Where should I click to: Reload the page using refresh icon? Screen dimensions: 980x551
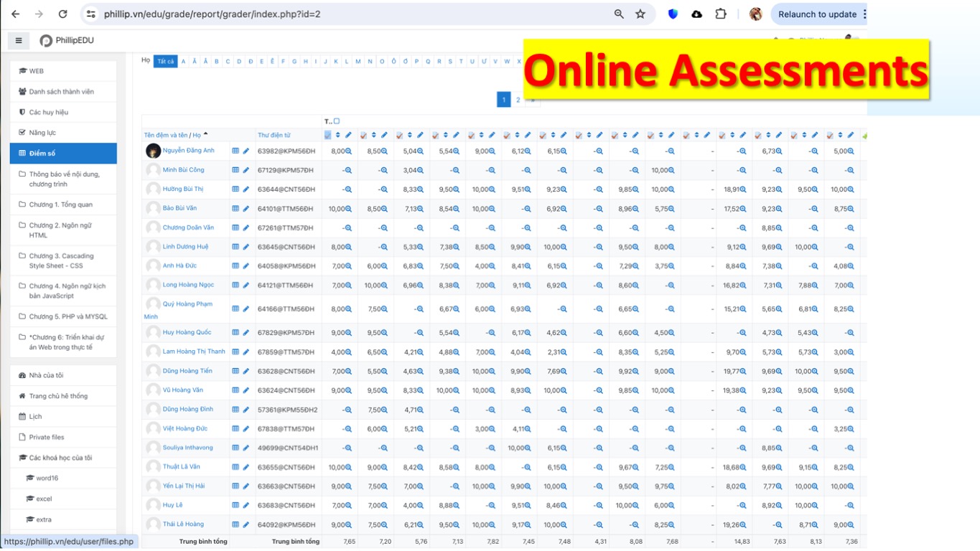coord(62,14)
